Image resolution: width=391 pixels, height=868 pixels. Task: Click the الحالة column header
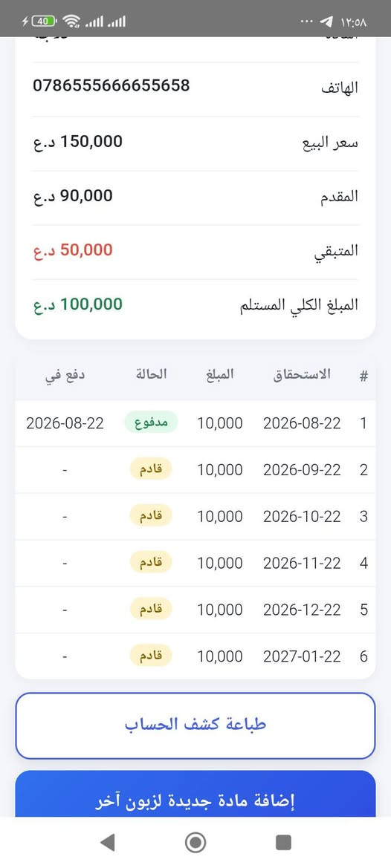pyautogui.click(x=151, y=375)
